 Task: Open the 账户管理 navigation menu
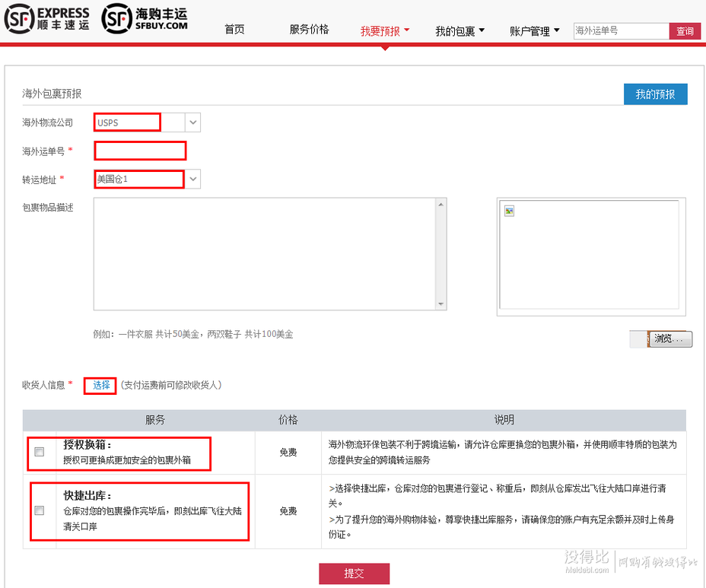(x=534, y=31)
